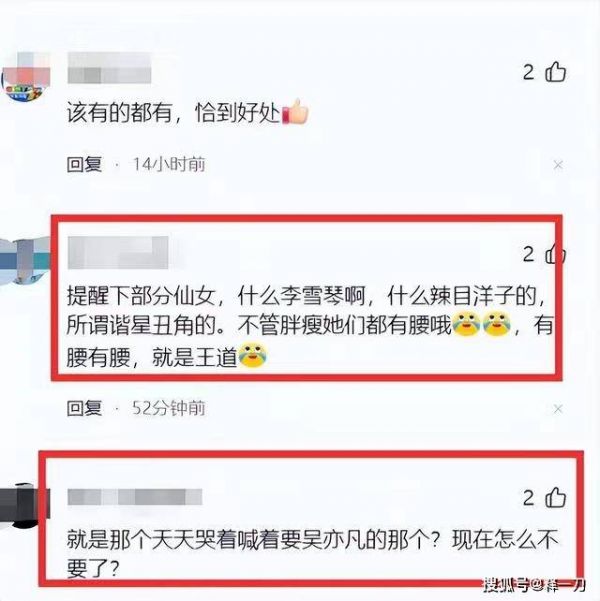Click the 52分钟前 timestamp
Screen dimensions: 600x601
(x=169, y=408)
